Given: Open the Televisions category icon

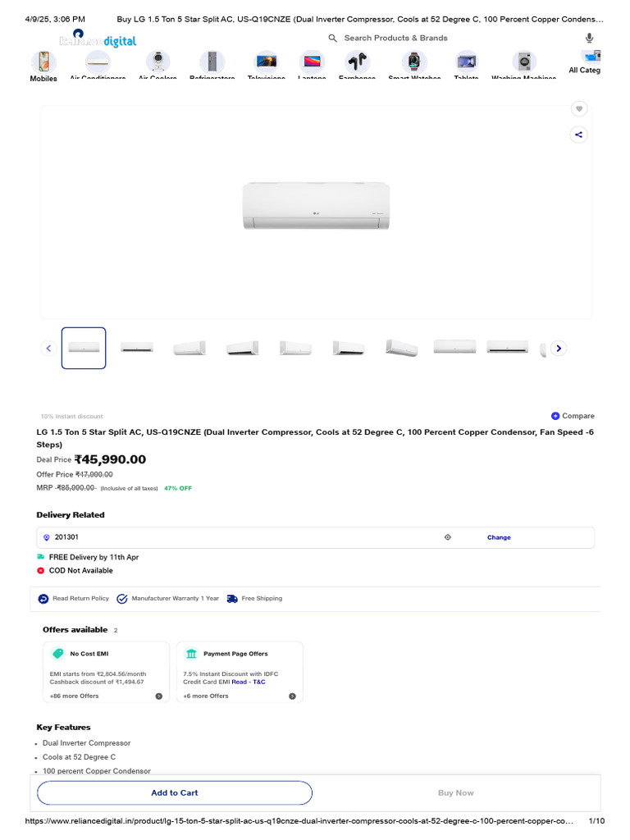Looking at the screenshot, I should coord(267,62).
